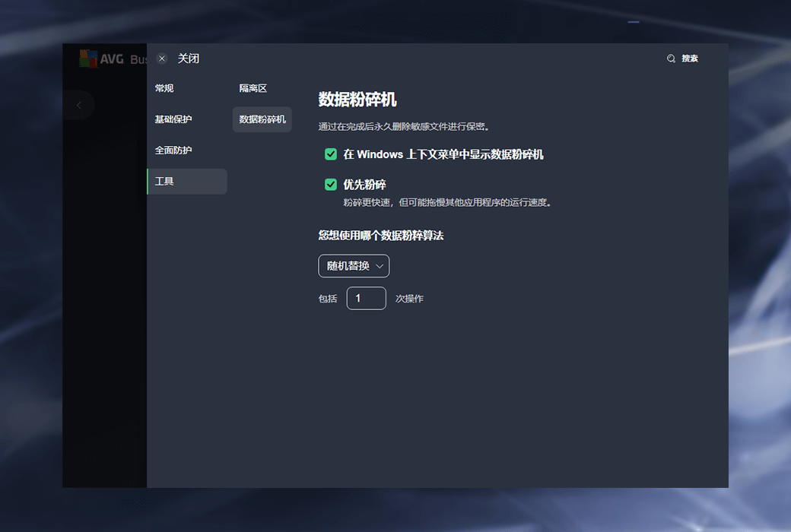Toggle the Windows 上下文菜单 shredder checkbox
The image size is (791, 532).
point(331,154)
